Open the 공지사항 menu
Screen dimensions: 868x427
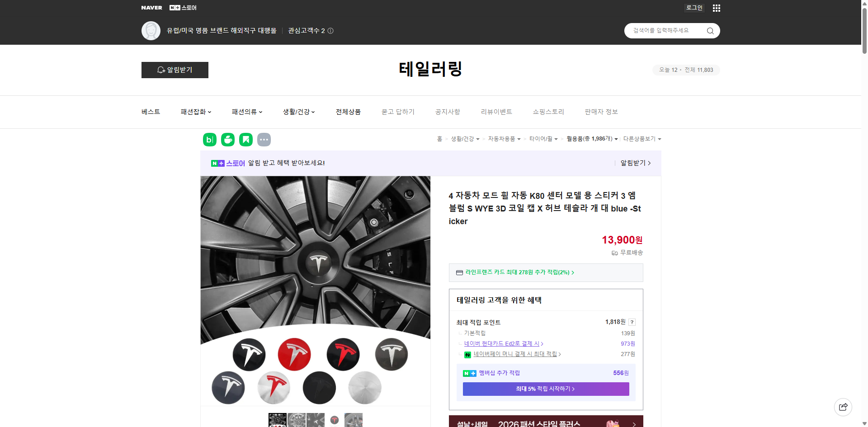coord(447,112)
